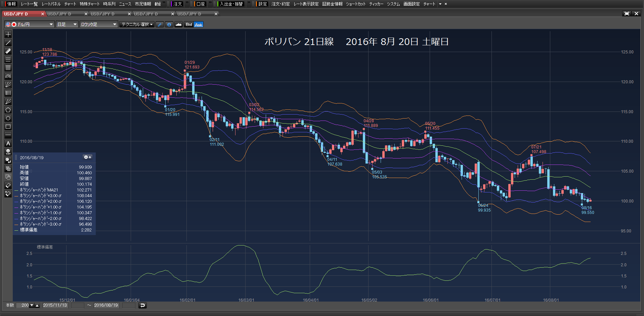This screenshot has width=644, height=316.
Task: Open the bar count 200 dropdown arrow
Action: (x=32, y=305)
